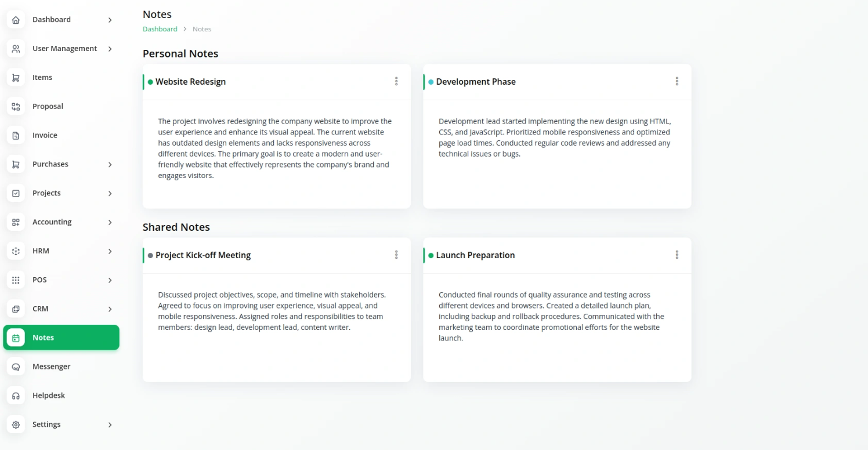Click the Helpdesk headset icon
The image size is (868, 450).
point(16,396)
